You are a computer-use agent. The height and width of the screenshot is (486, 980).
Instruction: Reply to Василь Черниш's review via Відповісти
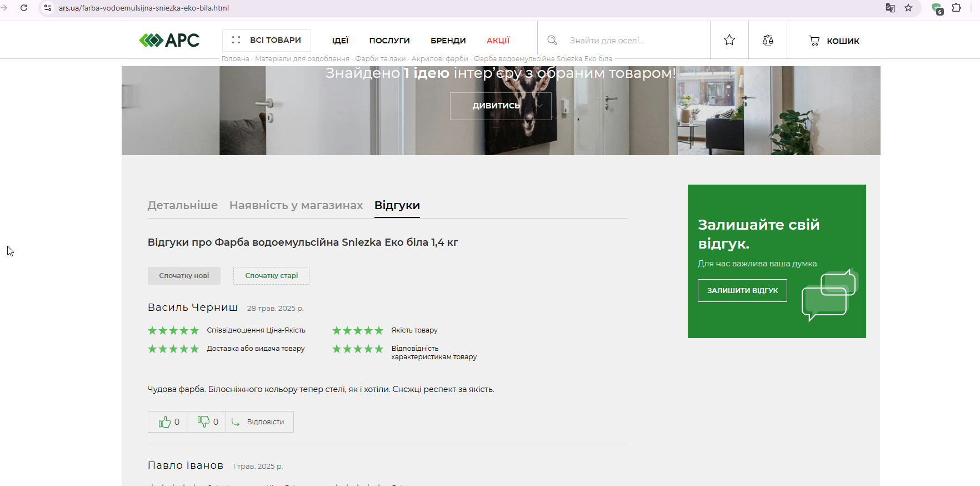[259, 421]
